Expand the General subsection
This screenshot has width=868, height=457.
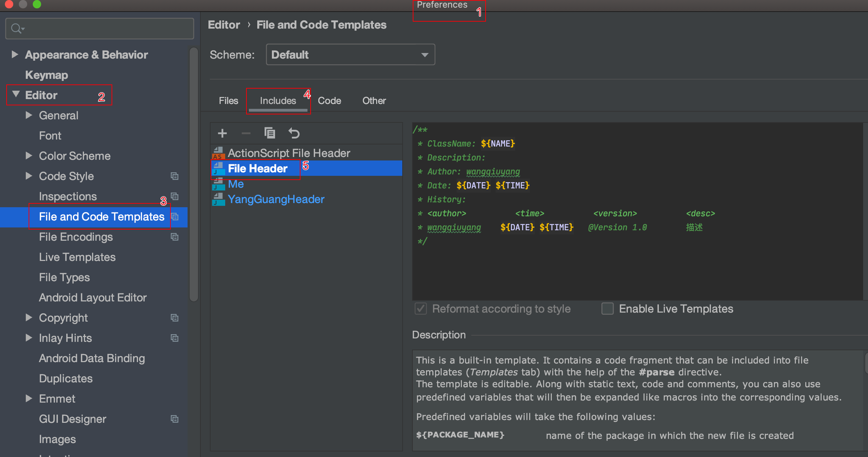[x=29, y=115]
